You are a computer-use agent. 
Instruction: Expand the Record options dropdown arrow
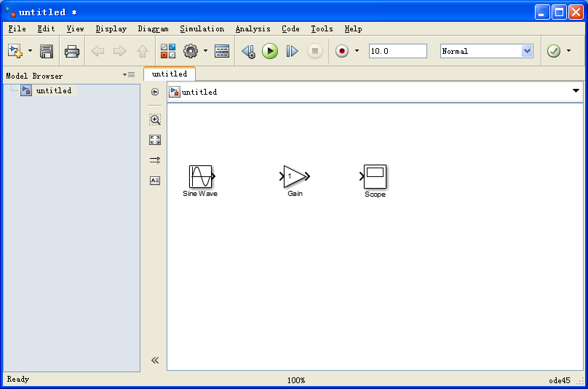click(357, 51)
